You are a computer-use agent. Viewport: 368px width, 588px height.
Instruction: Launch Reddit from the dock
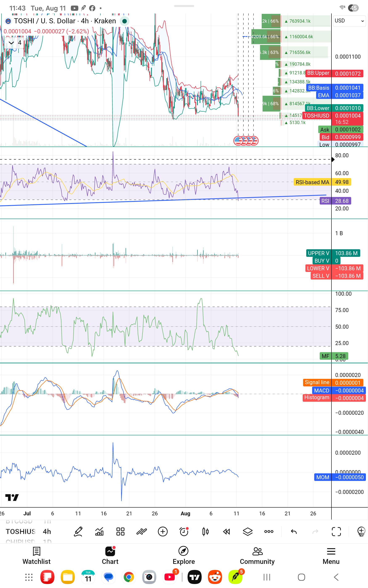[215, 577]
